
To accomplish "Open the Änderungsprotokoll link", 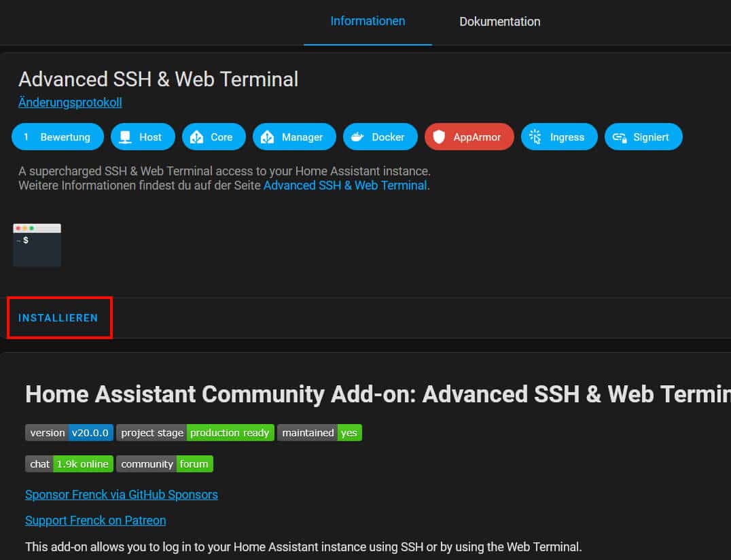I will [70, 103].
